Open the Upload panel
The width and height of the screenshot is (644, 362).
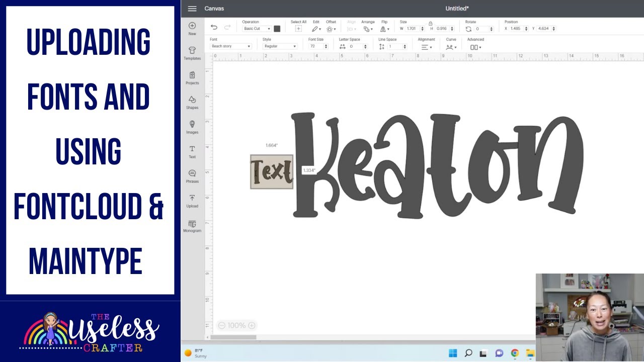[x=192, y=201]
